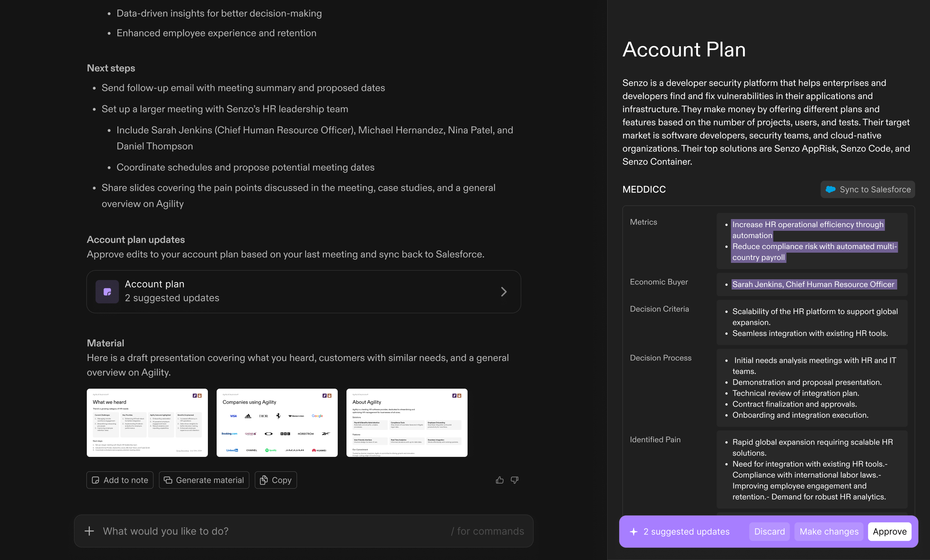Approve the suggested updates
930x560 pixels.
[890, 531]
